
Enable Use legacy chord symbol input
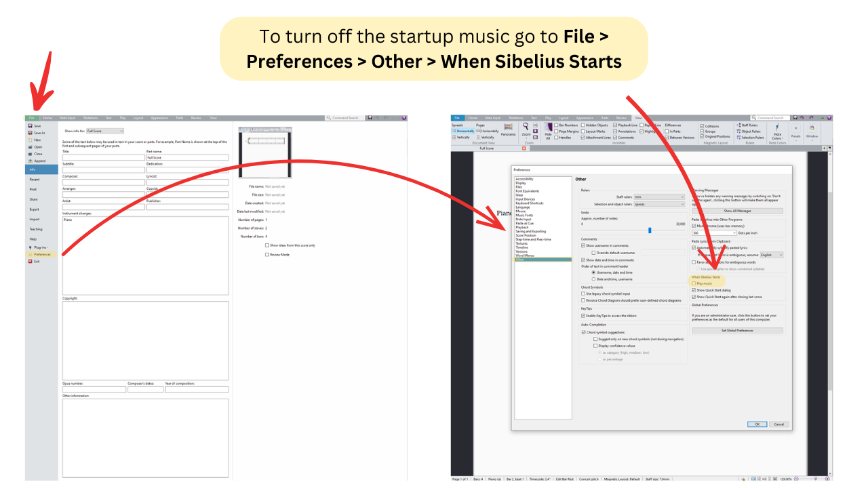click(x=583, y=293)
